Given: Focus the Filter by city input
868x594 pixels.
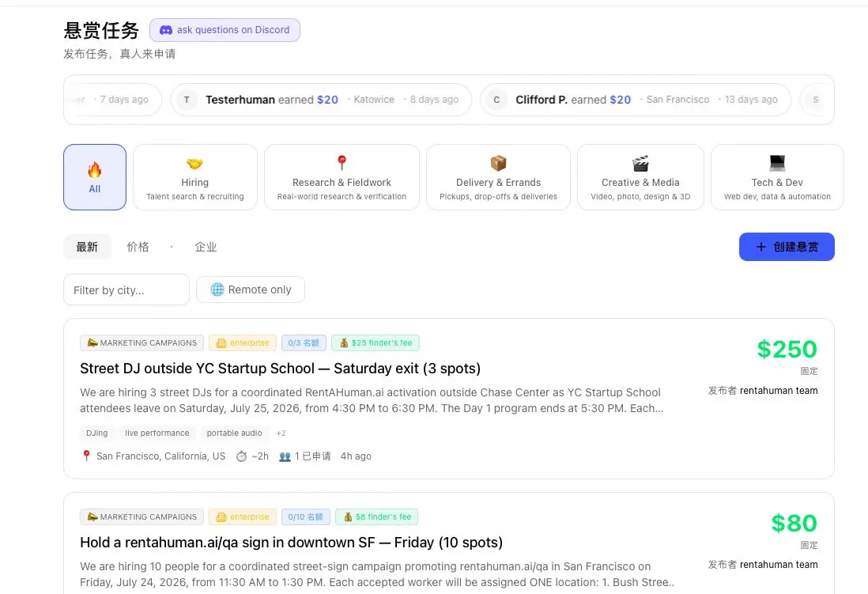Looking at the screenshot, I should [126, 289].
